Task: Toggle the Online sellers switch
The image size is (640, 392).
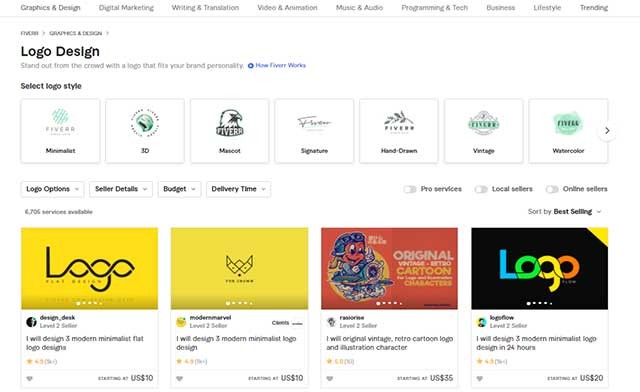Action: point(552,189)
